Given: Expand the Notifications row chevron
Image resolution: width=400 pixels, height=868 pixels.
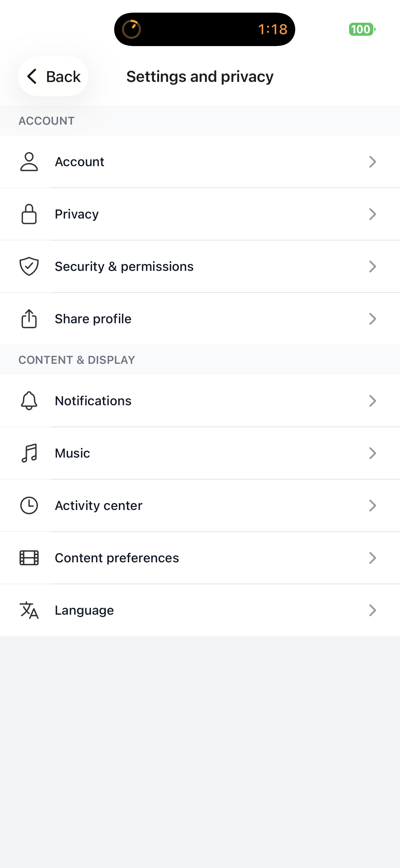Looking at the screenshot, I should click(x=372, y=401).
